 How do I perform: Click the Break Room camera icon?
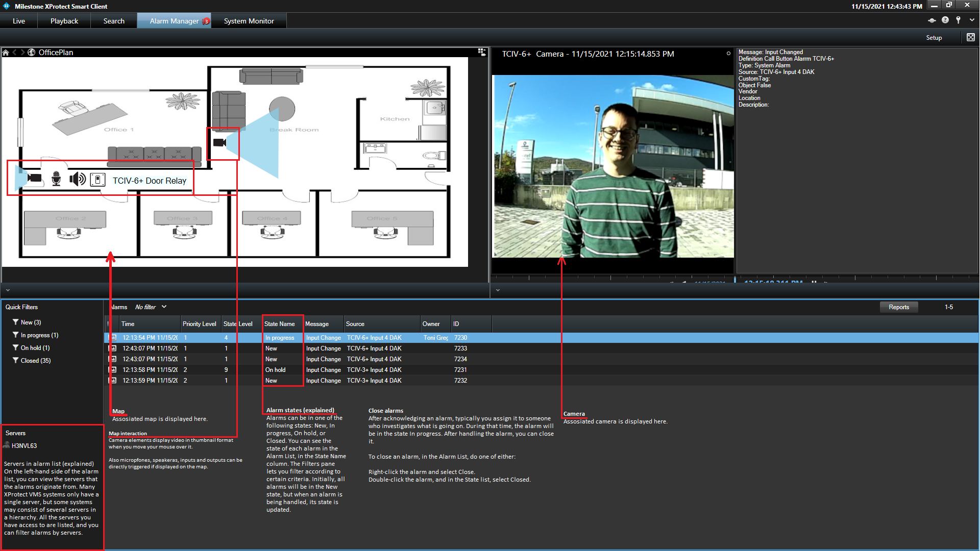tap(219, 142)
